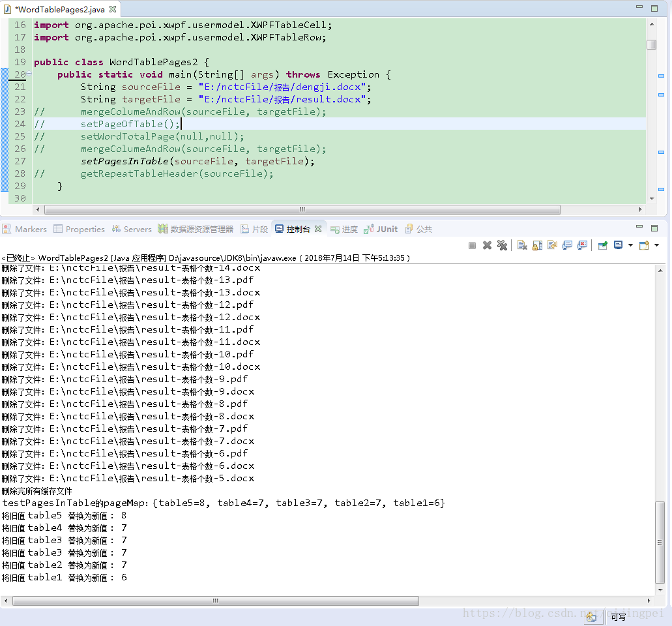Click setPagesInTable call on line 27
Screen dimensions: 672x626
click(x=197, y=161)
